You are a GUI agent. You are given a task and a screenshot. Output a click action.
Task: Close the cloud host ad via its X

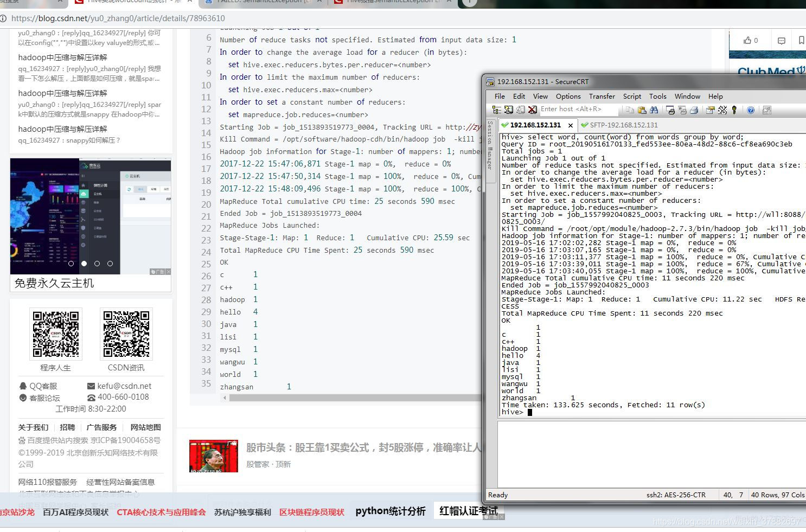[x=168, y=272]
